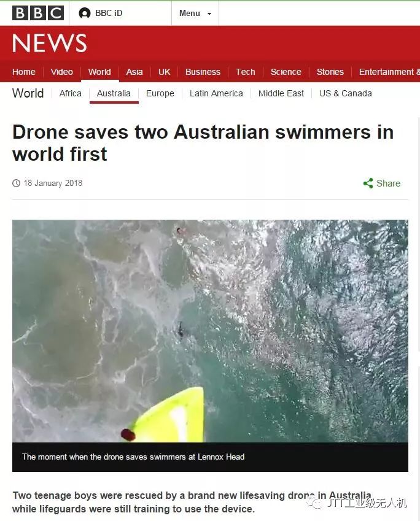Open the Asia news section
420x521 pixels.
click(134, 72)
